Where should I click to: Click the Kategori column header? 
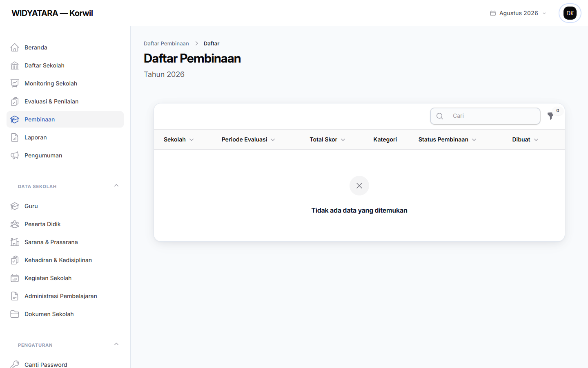(x=385, y=139)
